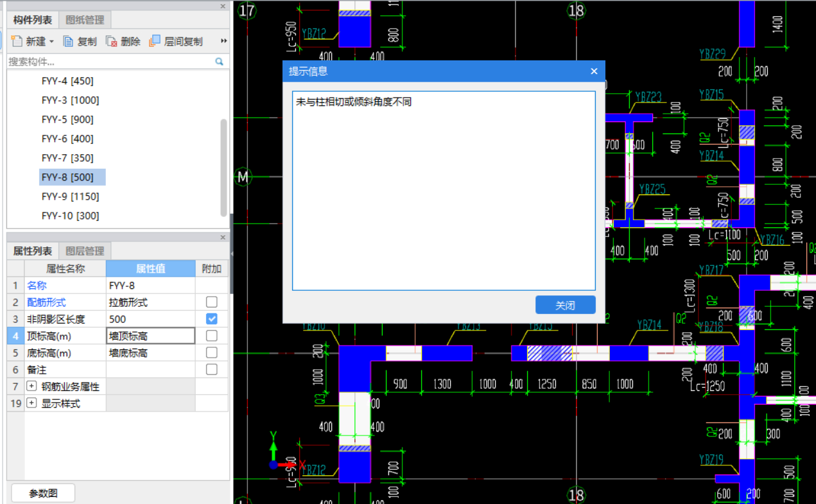Expand the 显示样式 group
Viewport: 816px width, 504px height.
(31, 403)
